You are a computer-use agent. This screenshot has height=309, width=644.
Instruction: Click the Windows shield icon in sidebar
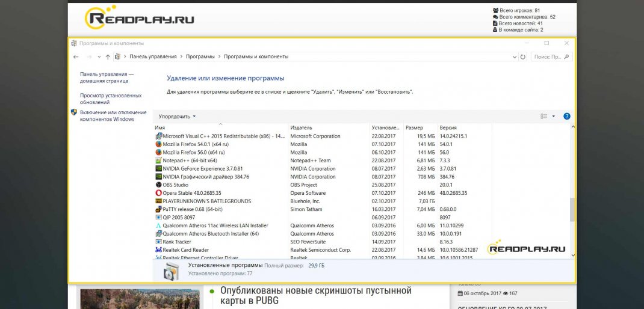pyautogui.click(x=74, y=112)
